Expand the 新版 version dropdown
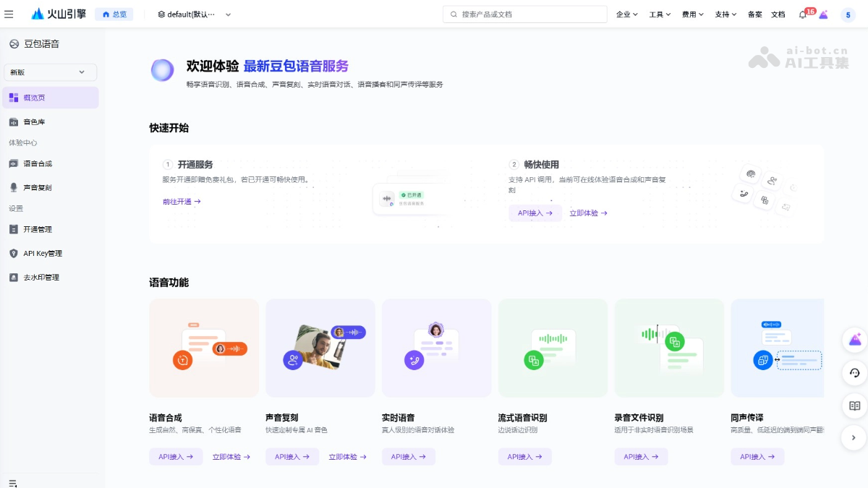This screenshot has width=868, height=488. (50, 72)
